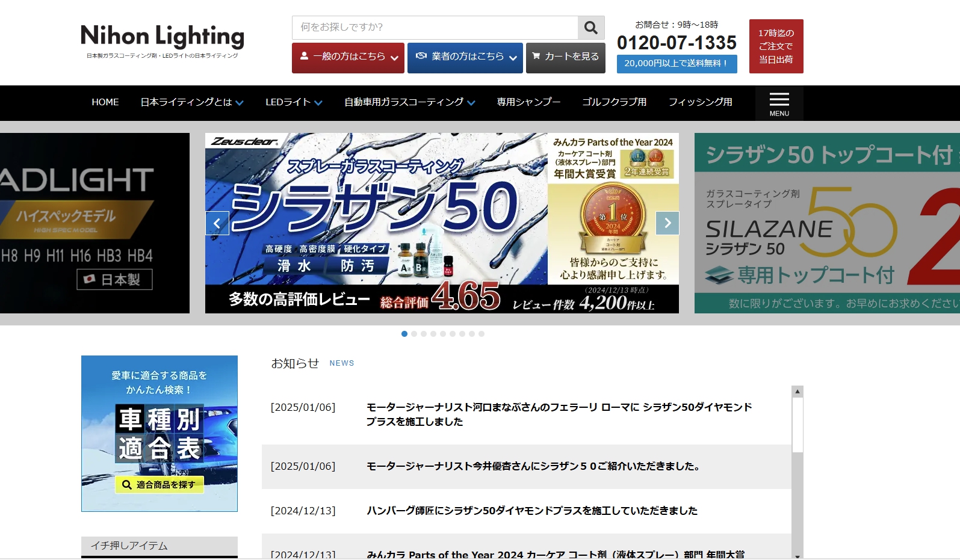
Task: Expand the 日本ライティングとは menu chevron
Action: (240, 103)
